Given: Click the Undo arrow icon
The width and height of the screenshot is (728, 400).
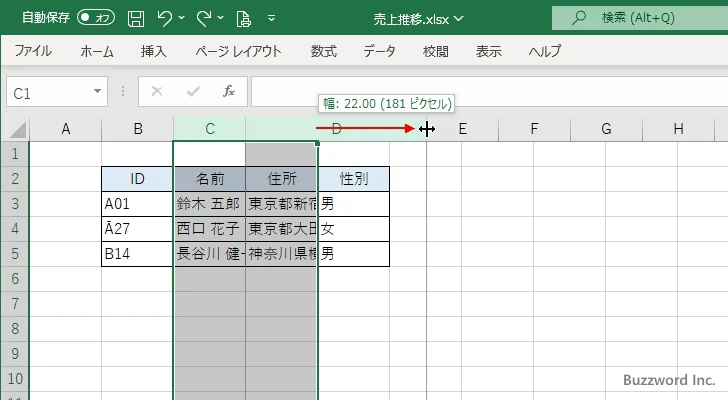Looking at the screenshot, I should 164,18.
